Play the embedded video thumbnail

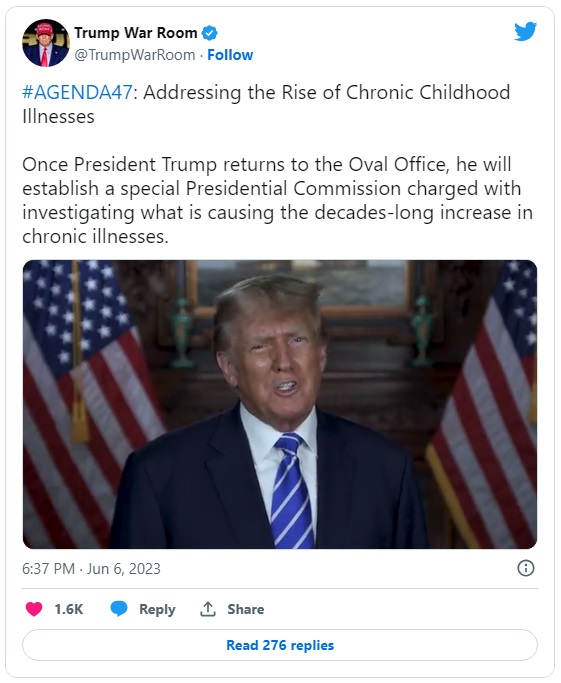[280, 404]
